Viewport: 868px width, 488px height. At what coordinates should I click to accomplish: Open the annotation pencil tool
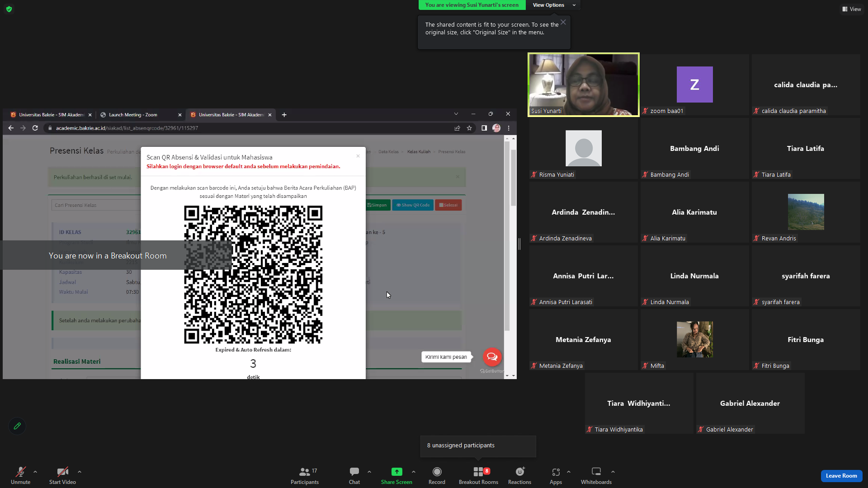pyautogui.click(x=17, y=426)
